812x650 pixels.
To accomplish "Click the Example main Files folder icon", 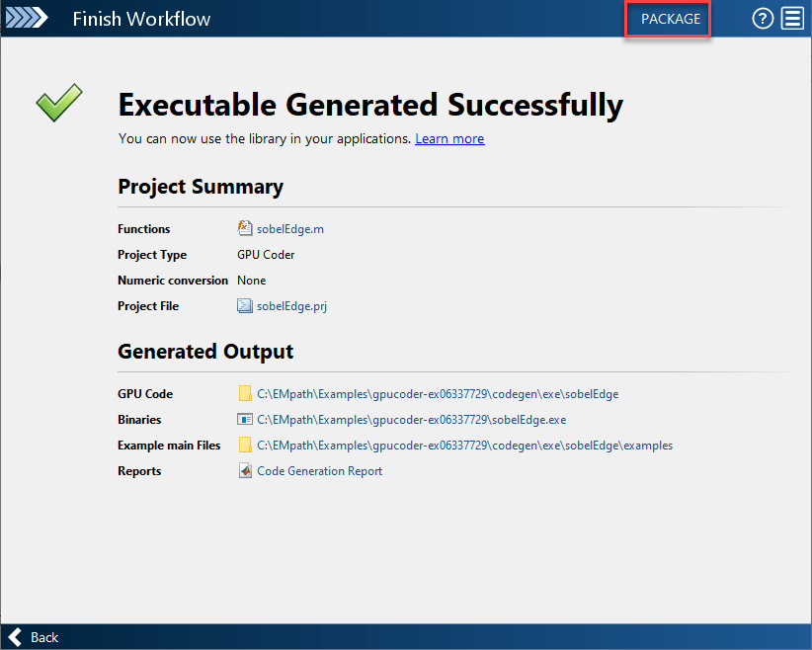I will pyautogui.click(x=245, y=446).
